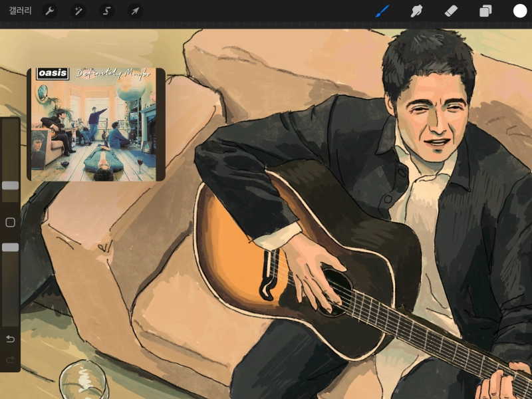Click the upper brush size slider handle
Viewport: 532px width, 399px height.
[10, 186]
